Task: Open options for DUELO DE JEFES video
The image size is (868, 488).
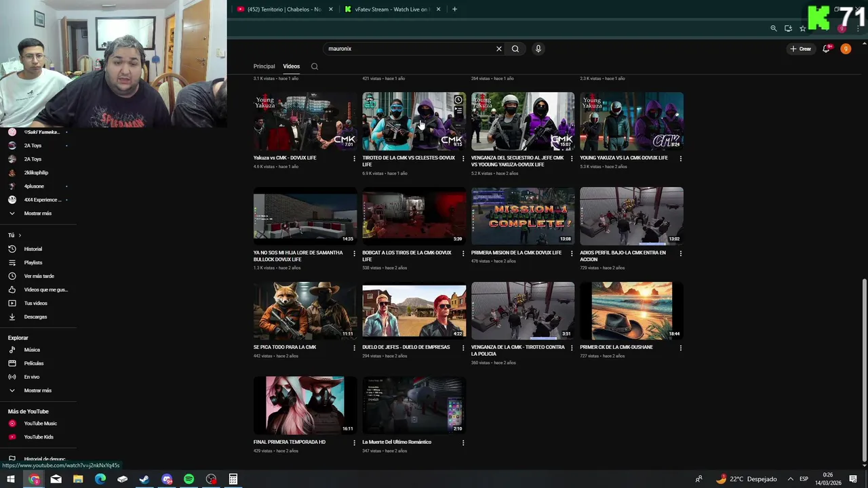Action: [463, 348]
